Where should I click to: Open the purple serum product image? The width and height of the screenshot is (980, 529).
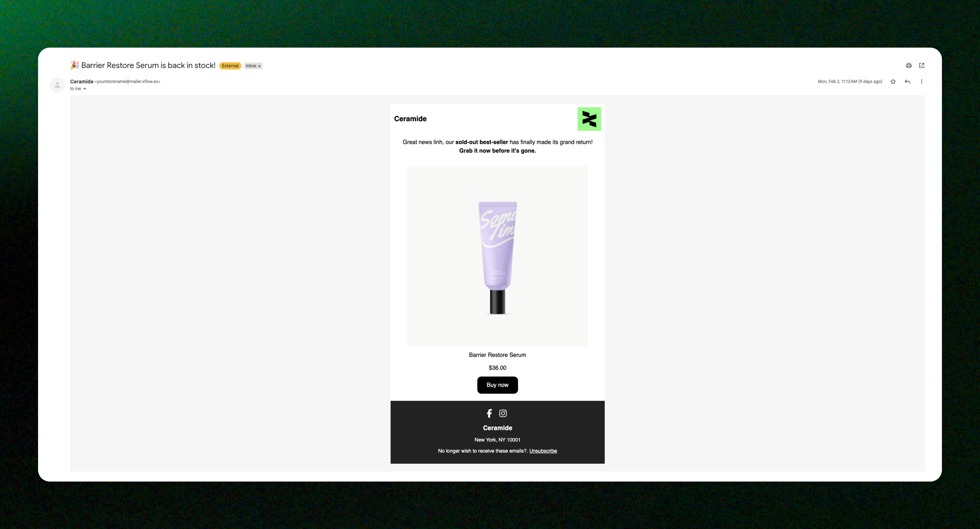point(498,256)
